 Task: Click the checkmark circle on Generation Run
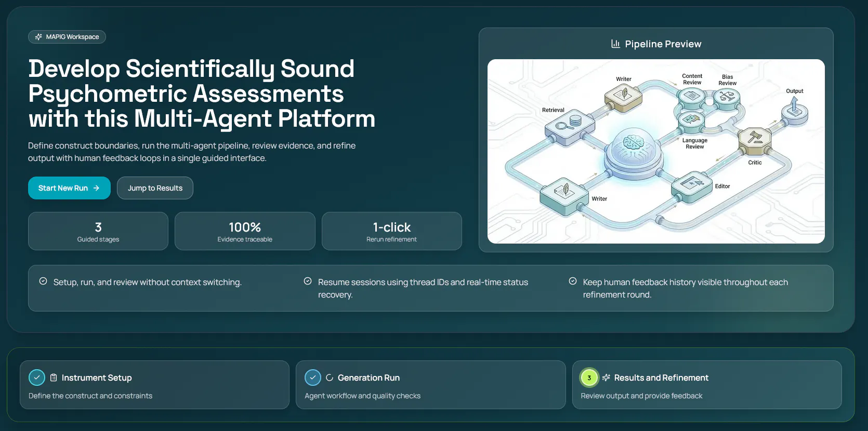tap(313, 378)
